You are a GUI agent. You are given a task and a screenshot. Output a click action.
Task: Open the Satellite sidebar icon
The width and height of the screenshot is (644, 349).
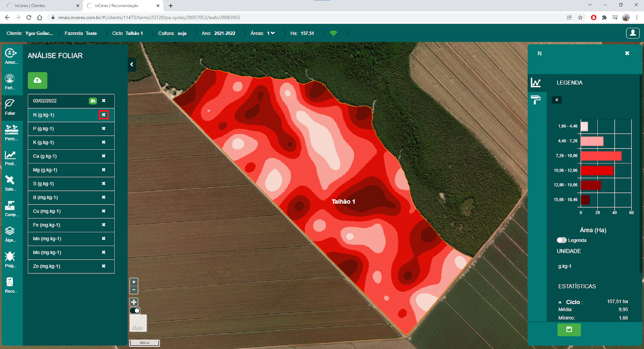click(x=10, y=183)
